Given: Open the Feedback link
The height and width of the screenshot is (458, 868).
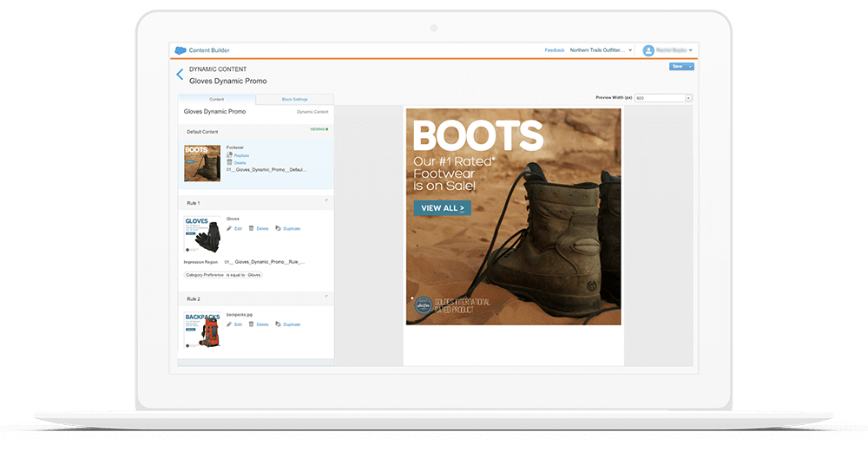Looking at the screenshot, I should click(554, 50).
